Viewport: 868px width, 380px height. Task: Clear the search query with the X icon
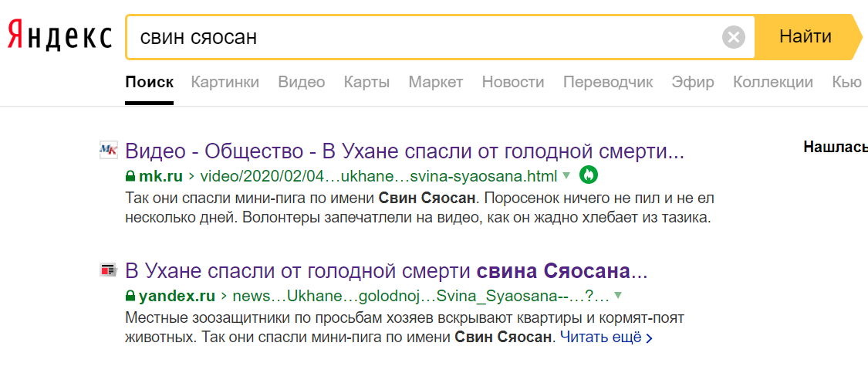pyautogui.click(x=734, y=38)
